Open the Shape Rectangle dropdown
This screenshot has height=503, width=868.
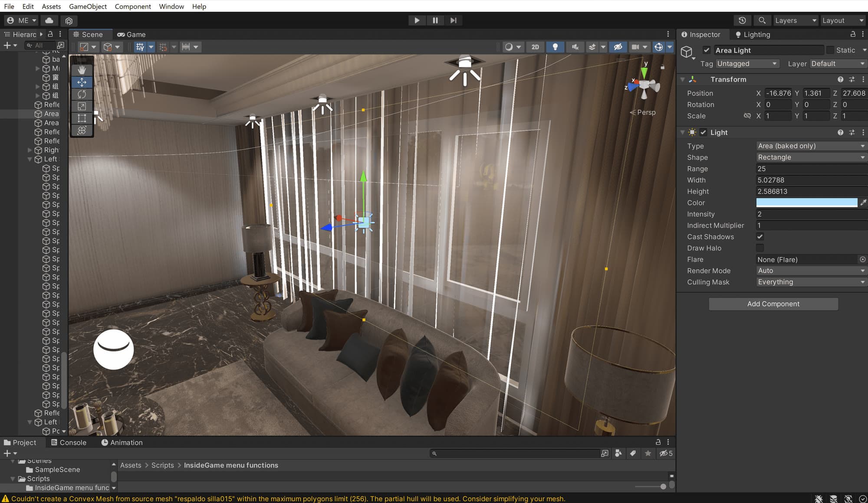(811, 157)
